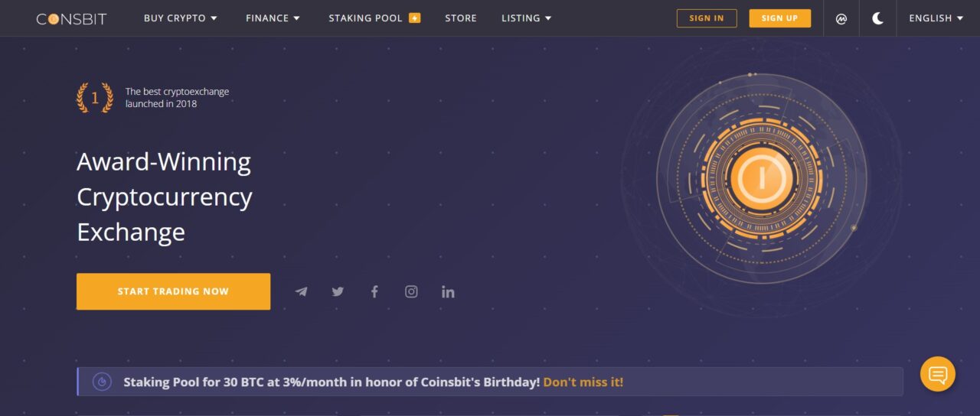Screen dimensions: 980x416
Task: Open the LinkedIn icon link
Action: [x=448, y=291]
